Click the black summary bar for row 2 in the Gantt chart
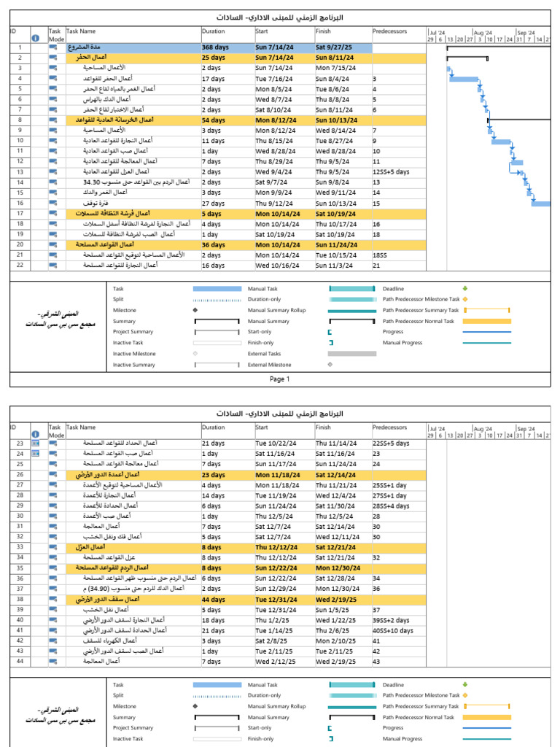The image size is (560, 747). coord(467,58)
